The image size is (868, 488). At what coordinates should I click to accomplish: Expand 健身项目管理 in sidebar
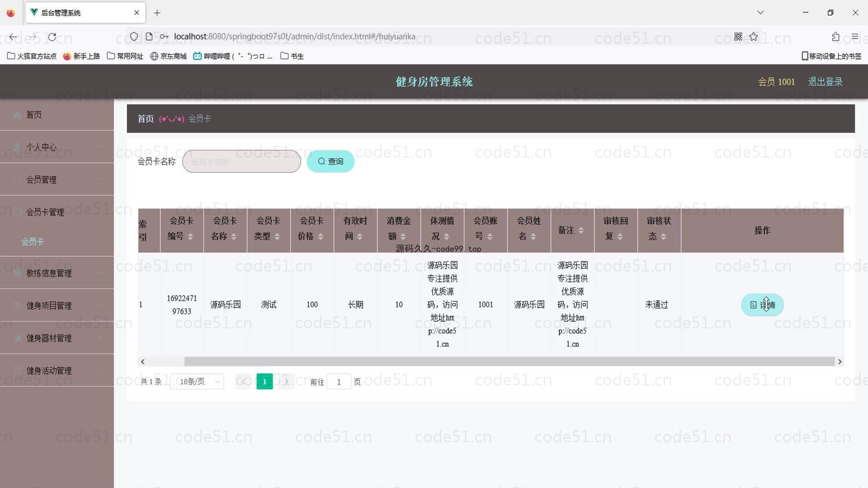pyautogui.click(x=57, y=306)
